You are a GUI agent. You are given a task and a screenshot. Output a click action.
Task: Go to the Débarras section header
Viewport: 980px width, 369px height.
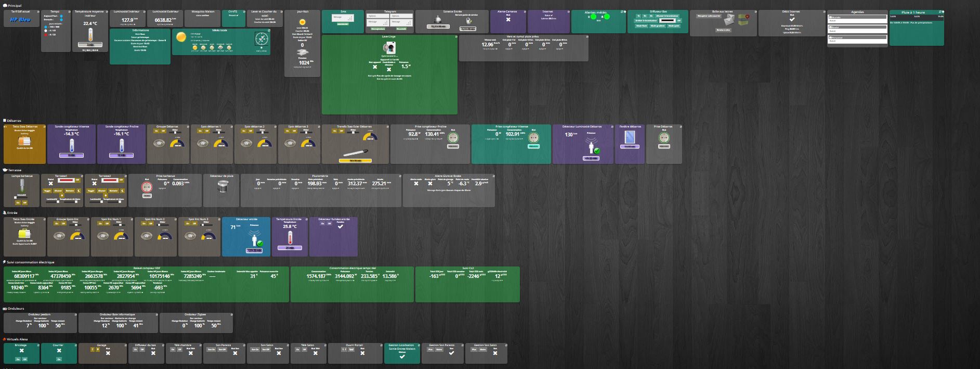pos(15,120)
